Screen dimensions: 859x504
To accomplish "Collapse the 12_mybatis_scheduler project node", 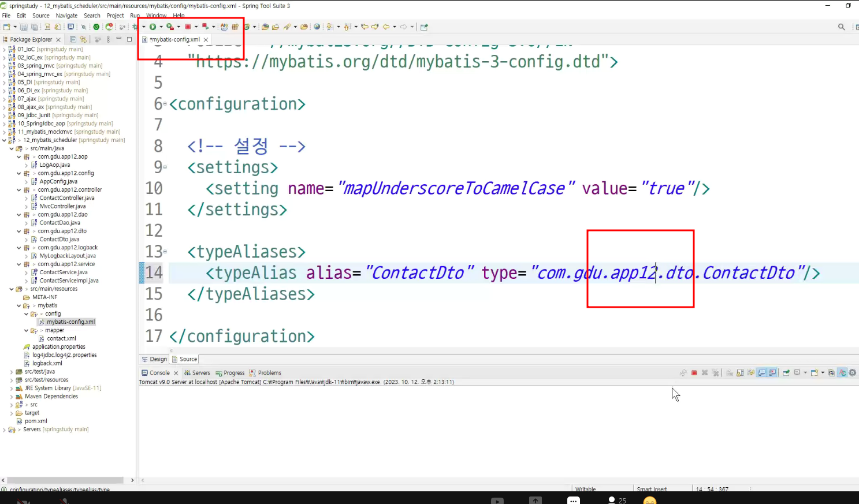I will [4, 140].
